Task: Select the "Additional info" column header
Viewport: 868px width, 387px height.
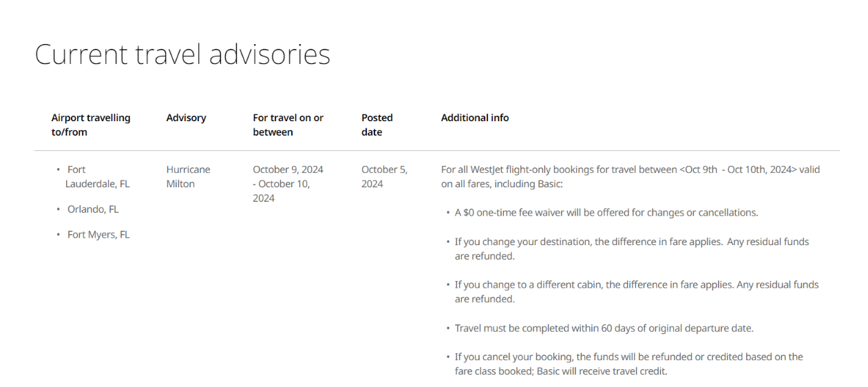Action: 475,118
